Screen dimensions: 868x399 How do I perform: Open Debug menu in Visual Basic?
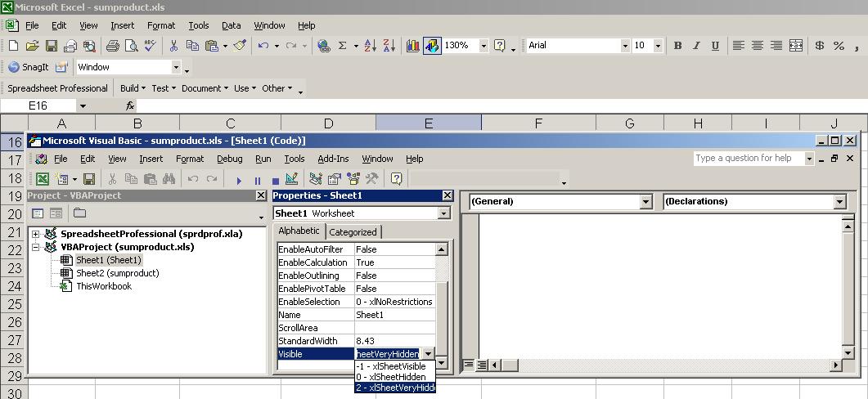(x=230, y=159)
